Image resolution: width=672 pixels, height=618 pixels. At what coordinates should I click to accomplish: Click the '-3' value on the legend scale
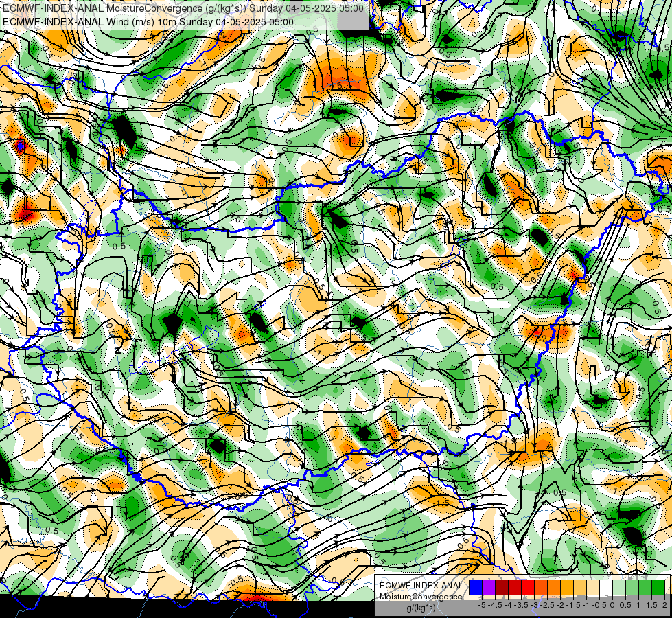pyautogui.click(x=534, y=605)
